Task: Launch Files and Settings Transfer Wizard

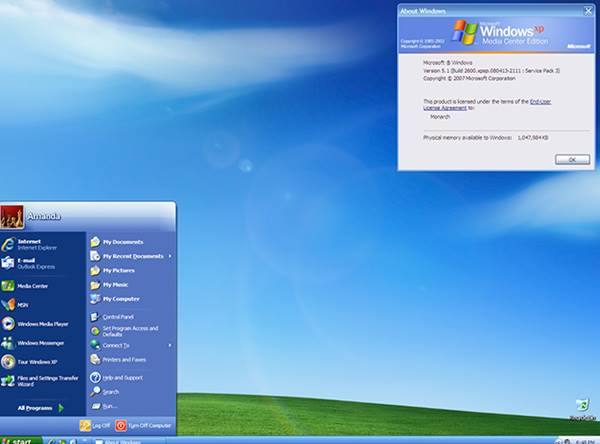Action: point(42,381)
